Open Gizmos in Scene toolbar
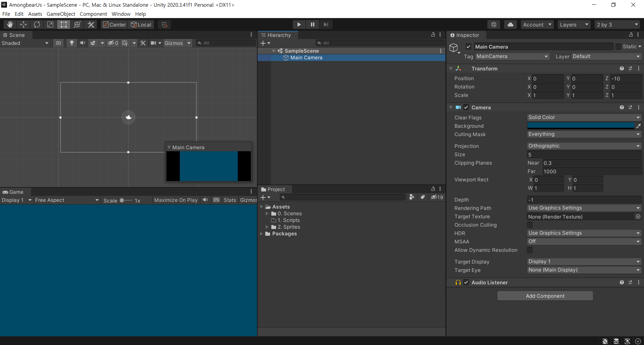Screen dimensions: 644x345 tap(174, 43)
